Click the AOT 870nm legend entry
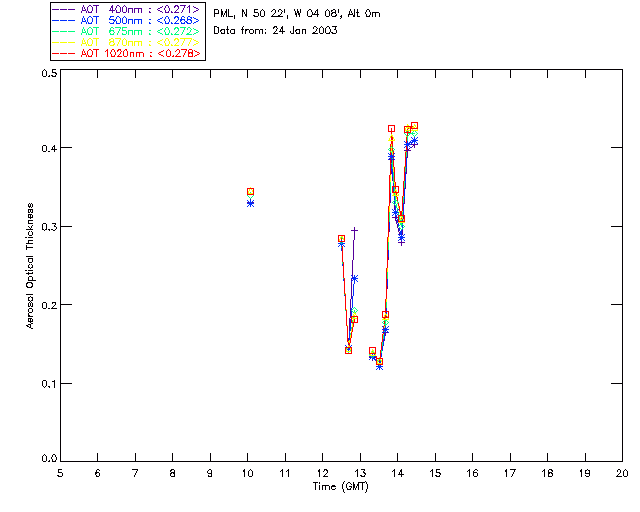 pos(126,42)
